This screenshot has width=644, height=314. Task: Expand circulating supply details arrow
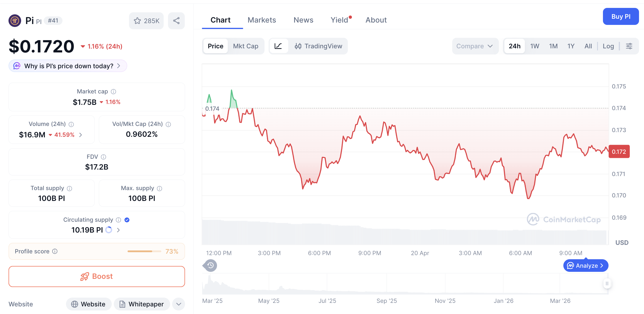[x=118, y=230]
